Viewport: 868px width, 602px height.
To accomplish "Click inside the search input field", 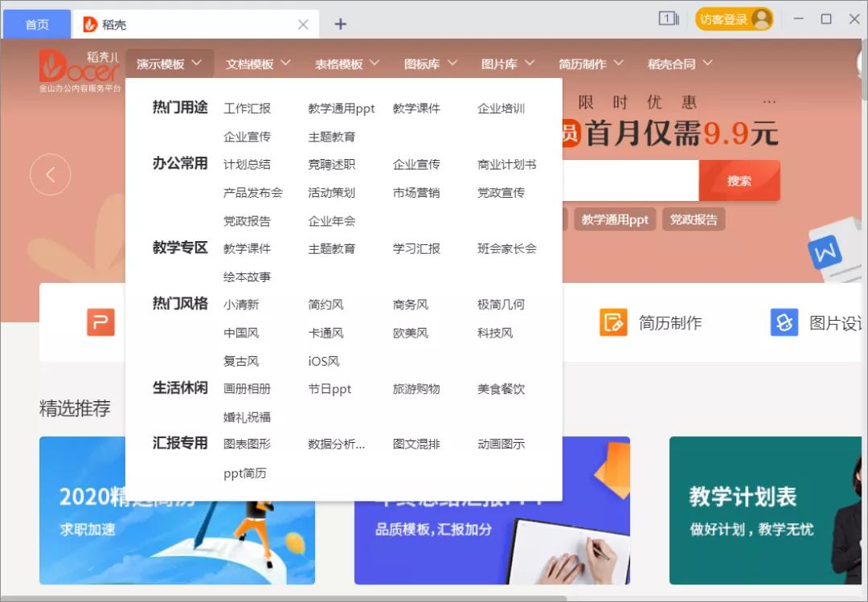I will (635, 180).
